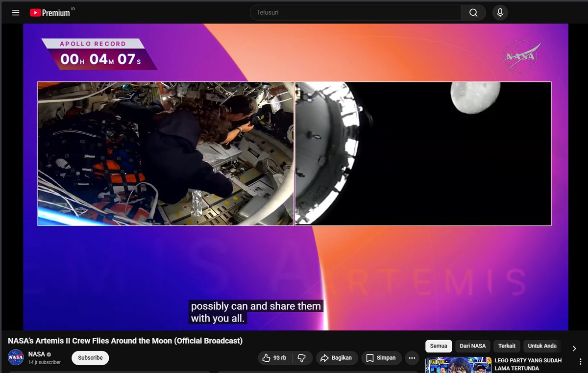
Task: Subscribe to the NASA channel
Action: (x=90, y=358)
